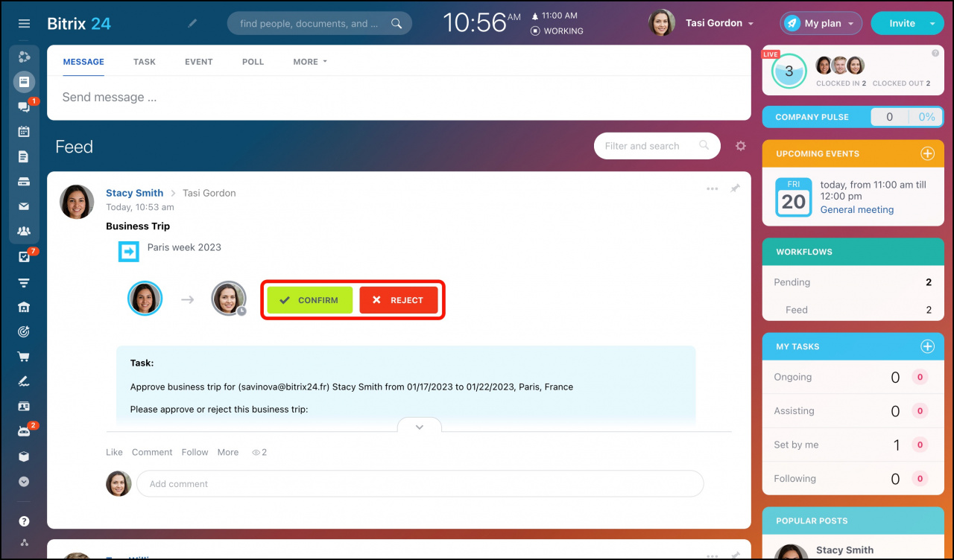
Task: Open Feed settings gear icon
Action: point(740,146)
